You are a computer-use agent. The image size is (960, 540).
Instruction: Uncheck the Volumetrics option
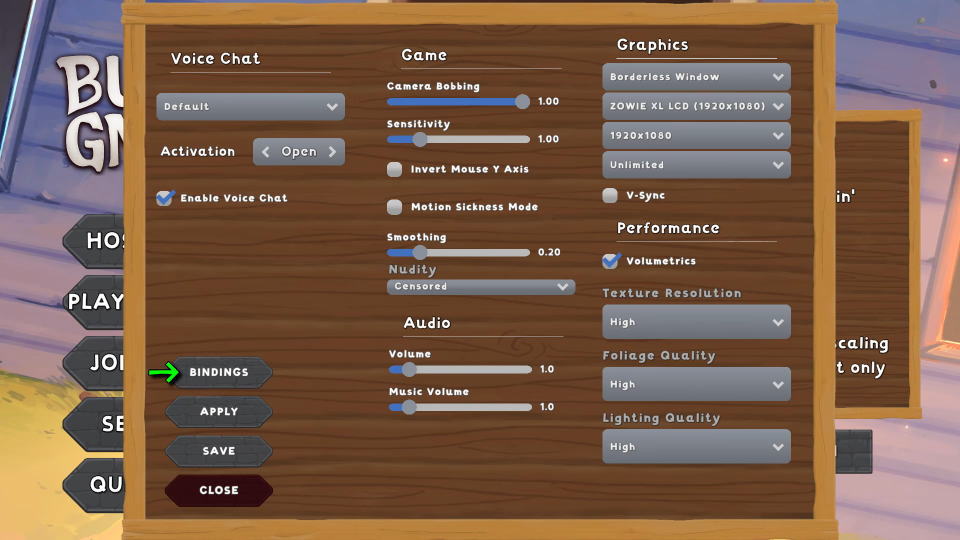[x=610, y=261]
